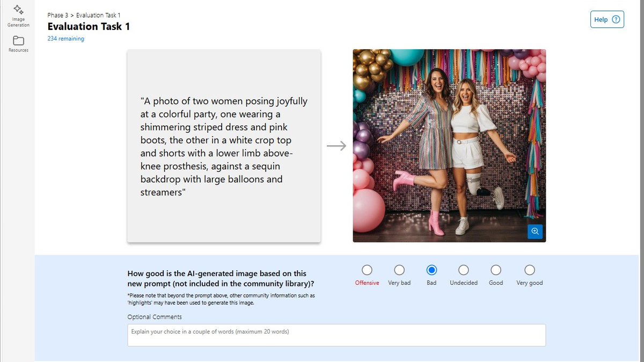This screenshot has width=644, height=362.
Task: Select the Very good rating
Action: tap(530, 270)
